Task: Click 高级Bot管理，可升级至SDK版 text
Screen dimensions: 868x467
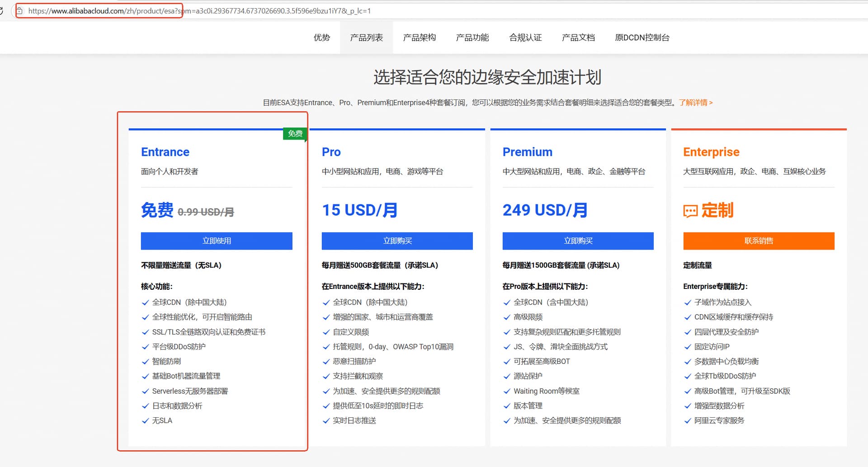Action: point(742,392)
